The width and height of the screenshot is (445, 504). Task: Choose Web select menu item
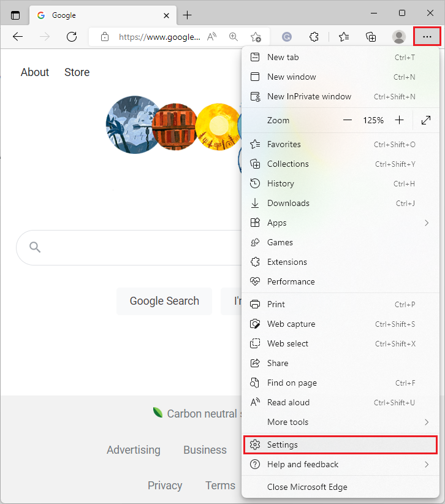coord(340,343)
